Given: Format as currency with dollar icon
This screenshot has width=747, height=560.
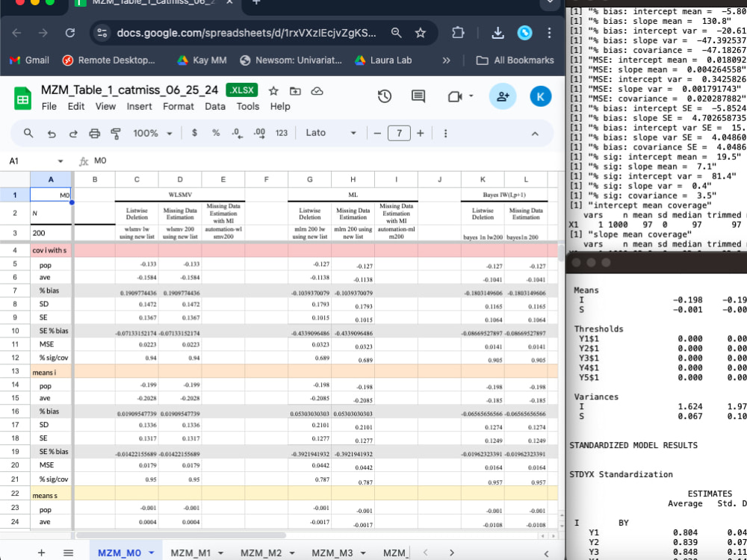Looking at the screenshot, I should (x=194, y=133).
